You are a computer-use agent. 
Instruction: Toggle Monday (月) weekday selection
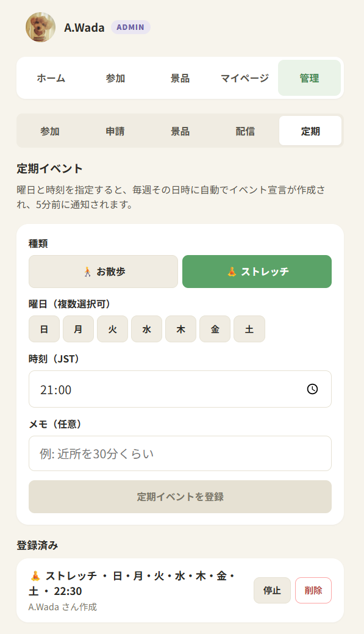click(78, 329)
